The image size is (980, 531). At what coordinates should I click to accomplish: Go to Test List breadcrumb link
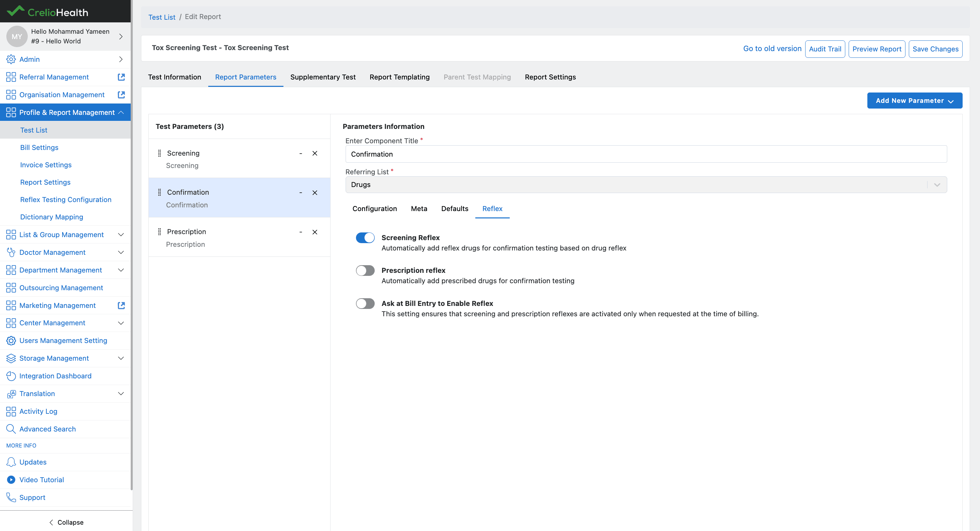point(162,17)
